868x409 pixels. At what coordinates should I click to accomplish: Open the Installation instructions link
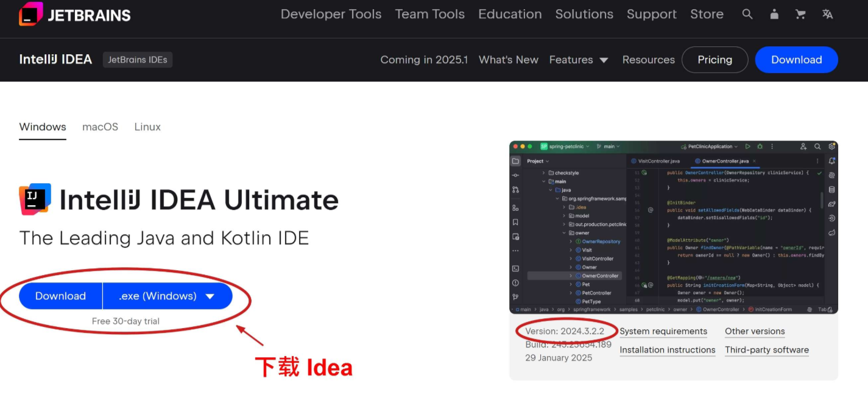[x=668, y=350]
